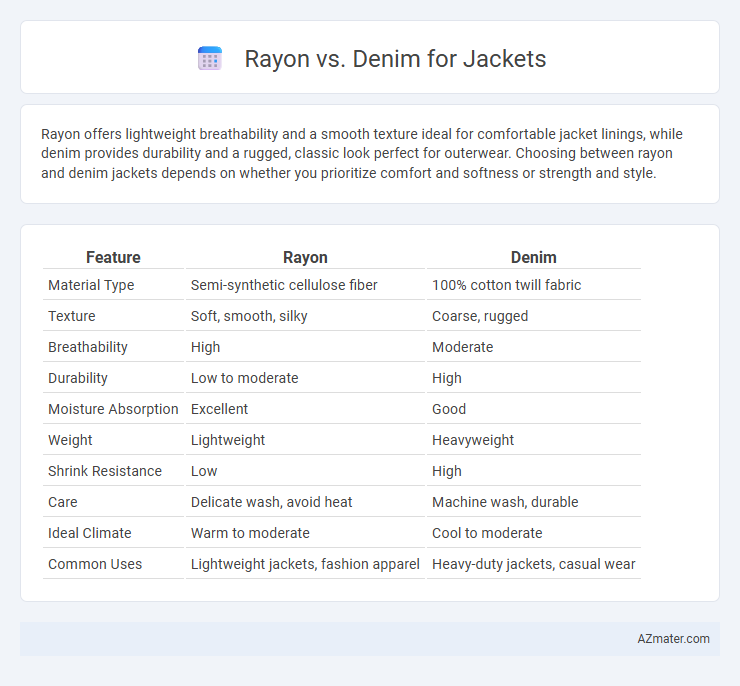Click the 'Cool to moderate' cell
740x686 pixels.
coord(487,533)
